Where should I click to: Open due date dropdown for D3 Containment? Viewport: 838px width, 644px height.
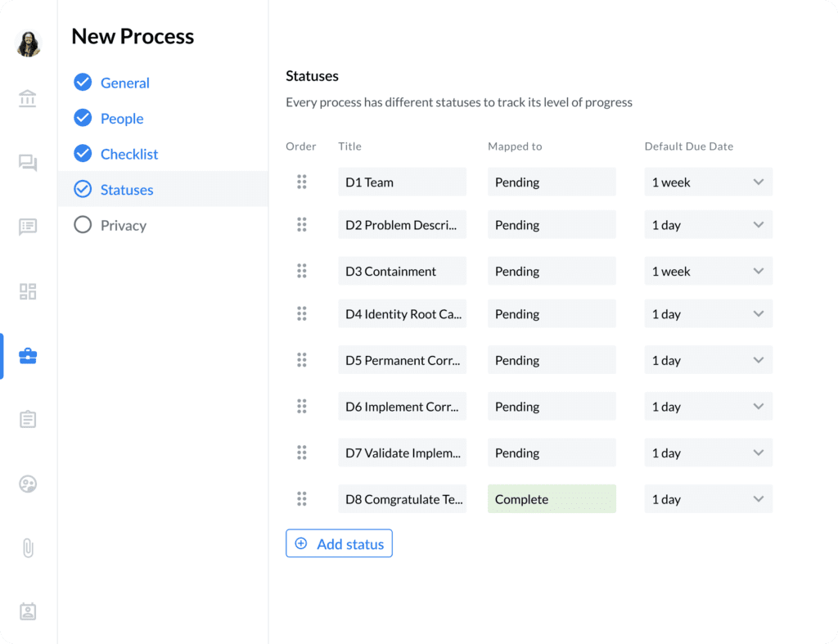point(758,272)
